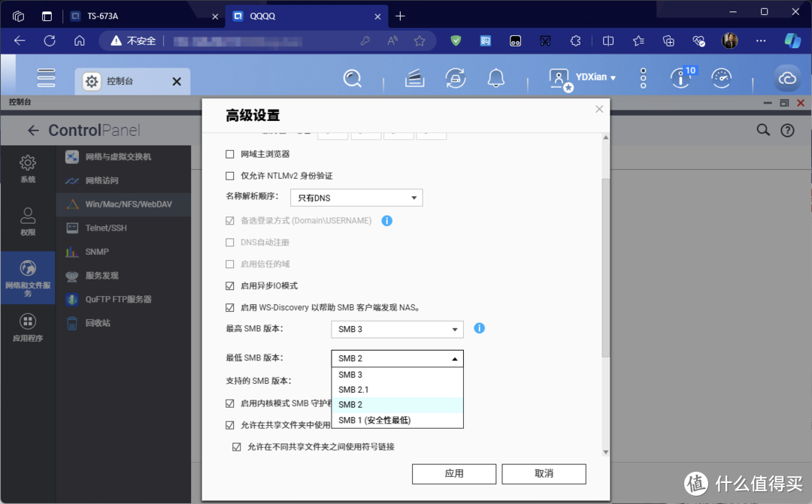The image size is (812, 504).
Task: Expand the highest SMB version dropdown
Action: click(397, 329)
